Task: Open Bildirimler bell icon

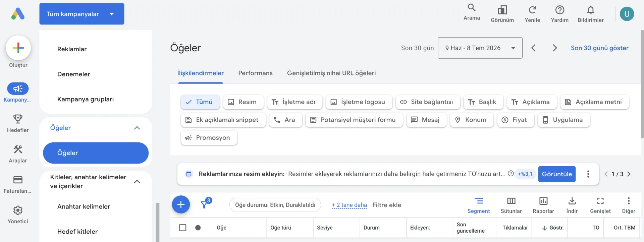Action: pos(591,10)
